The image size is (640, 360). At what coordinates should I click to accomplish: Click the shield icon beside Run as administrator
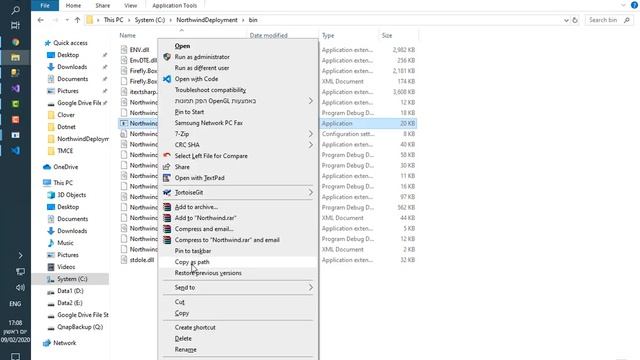[x=167, y=57]
